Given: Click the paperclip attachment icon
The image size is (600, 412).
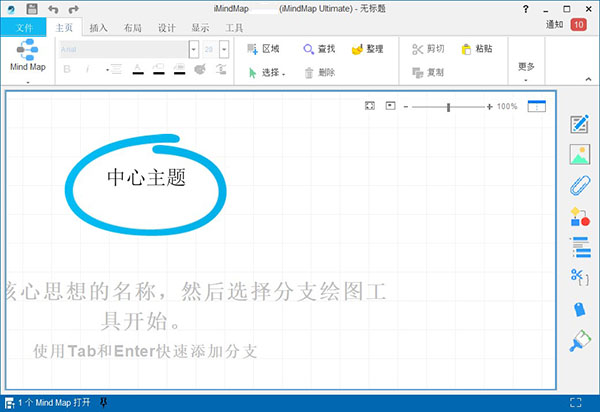Looking at the screenshot, I should click(x=579, y=185).
